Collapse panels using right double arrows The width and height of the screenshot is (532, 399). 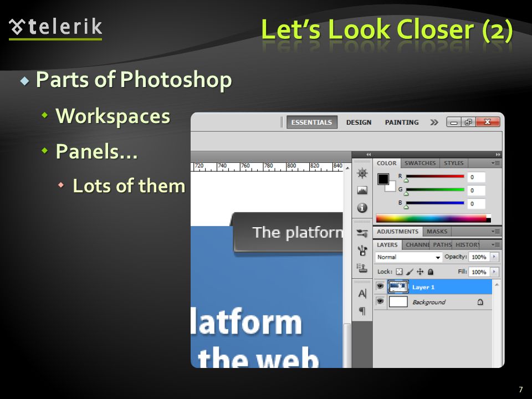pos(498,155)
